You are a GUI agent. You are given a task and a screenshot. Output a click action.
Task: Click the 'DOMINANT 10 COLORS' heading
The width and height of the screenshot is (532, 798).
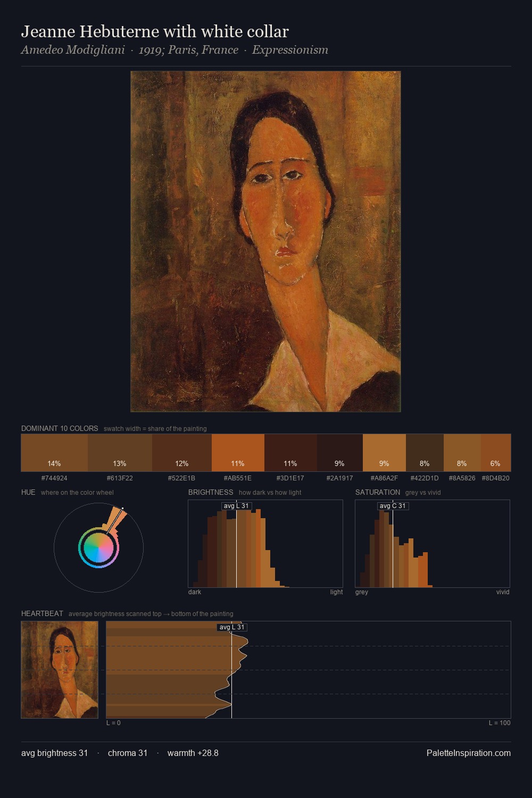click(x=60, y=428)
